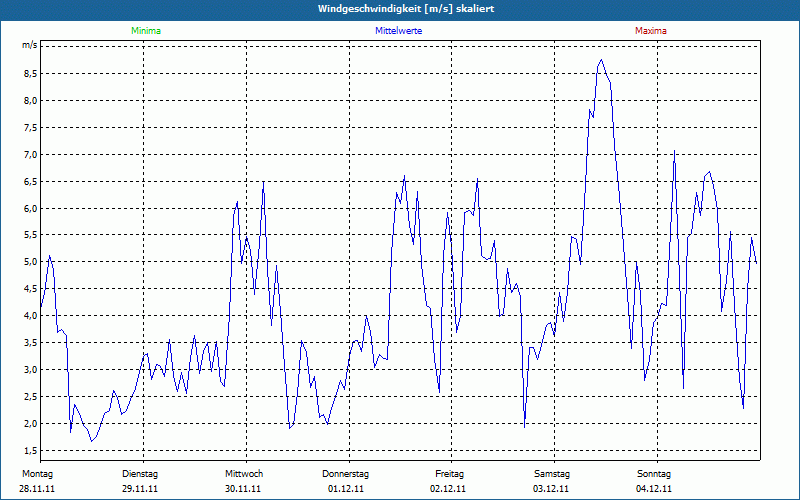Viewport: 800px width, 500px height.
Task: Click the 4,5 y-axis value
Action: click(x=31, y=289)
